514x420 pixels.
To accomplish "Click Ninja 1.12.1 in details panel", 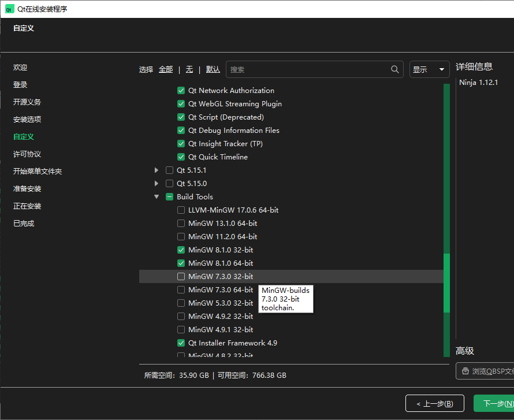I will tap(478, 82).
